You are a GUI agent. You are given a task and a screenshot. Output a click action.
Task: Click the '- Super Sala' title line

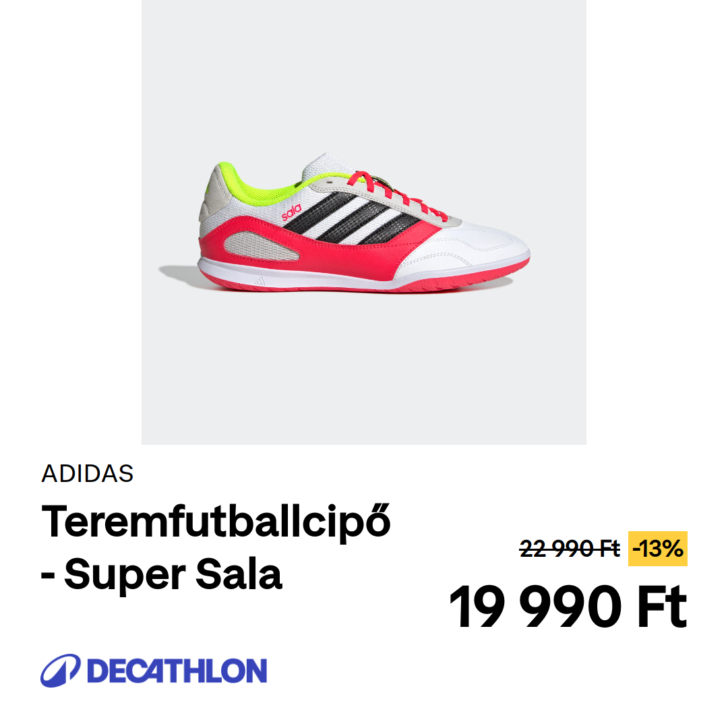162,574
